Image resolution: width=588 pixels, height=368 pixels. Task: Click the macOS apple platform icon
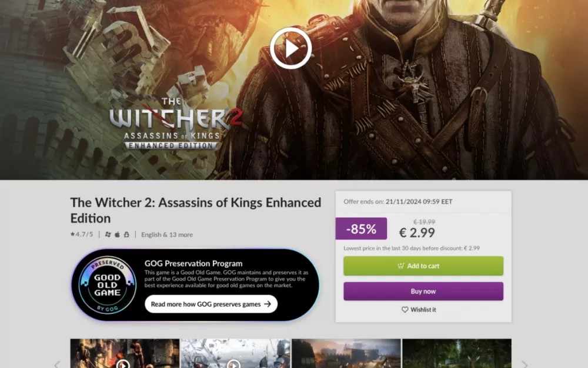(x=117, y=234)
